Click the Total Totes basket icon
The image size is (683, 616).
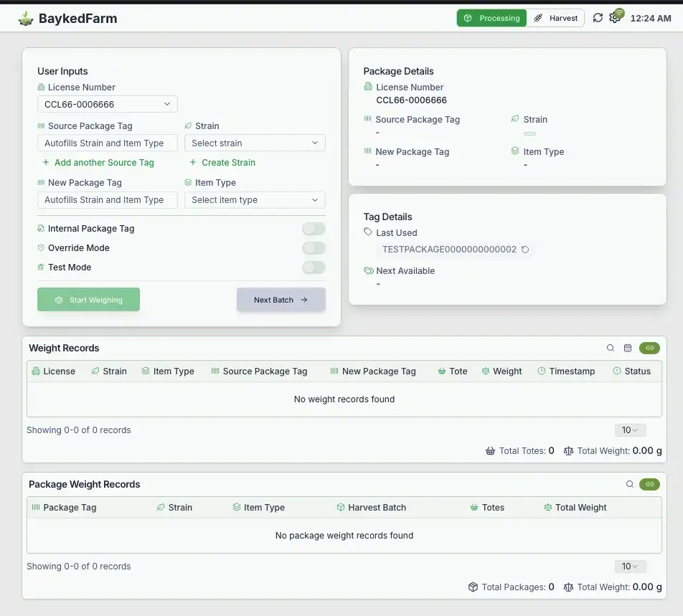click(490, 451)
